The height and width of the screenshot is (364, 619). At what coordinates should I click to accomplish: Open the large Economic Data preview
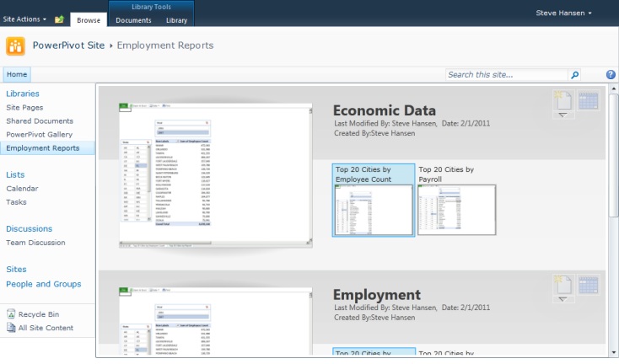[x=216, y=175]
